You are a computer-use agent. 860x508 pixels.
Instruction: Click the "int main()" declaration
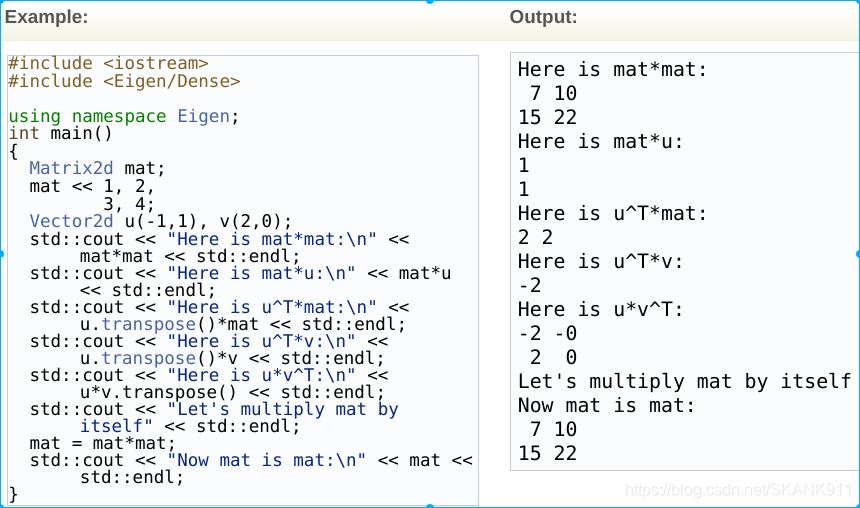(x=60, y=133)
